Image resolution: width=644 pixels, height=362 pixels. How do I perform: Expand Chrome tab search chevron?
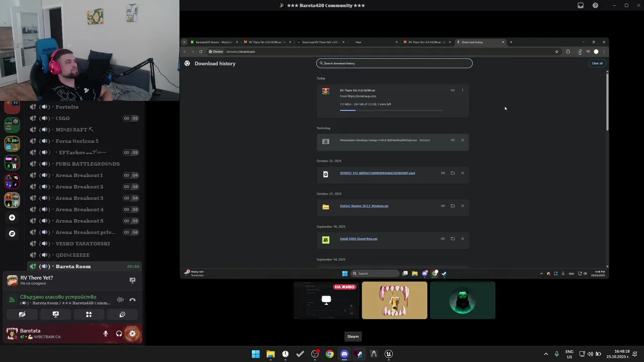184,42
